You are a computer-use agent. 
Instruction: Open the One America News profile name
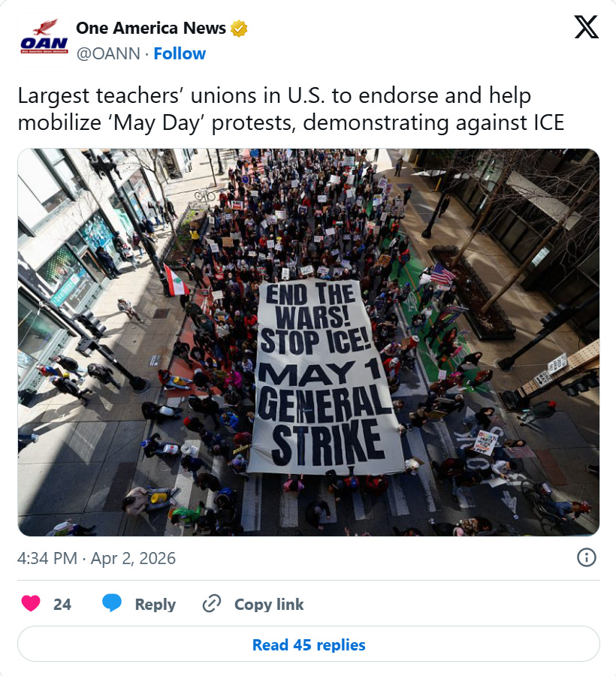pos(151,28)
